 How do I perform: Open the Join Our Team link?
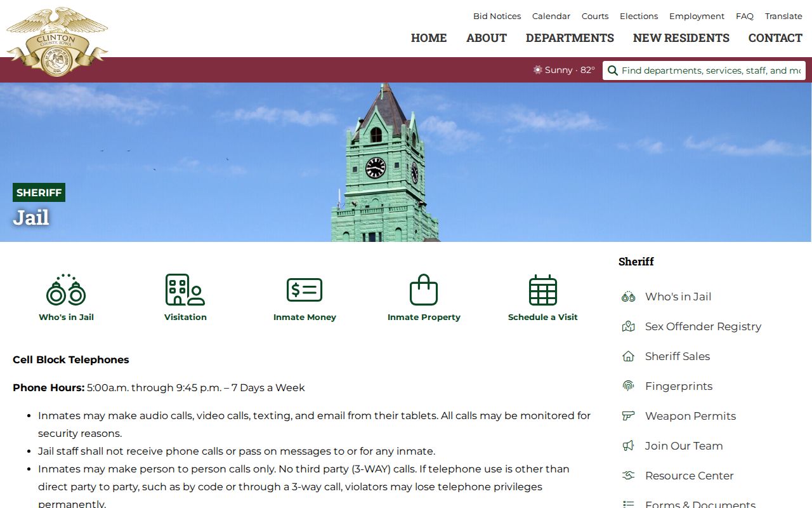(684, 446)
